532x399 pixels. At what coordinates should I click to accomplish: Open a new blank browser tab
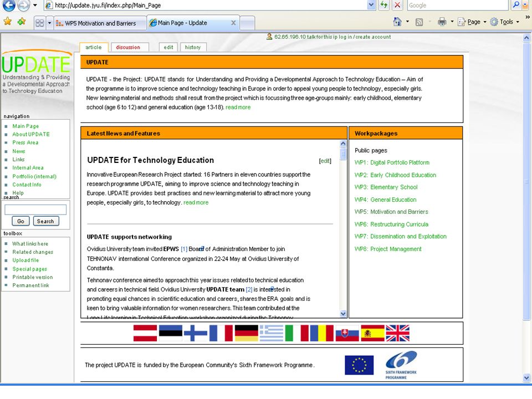pyautogui.click(x=247, y=23)
